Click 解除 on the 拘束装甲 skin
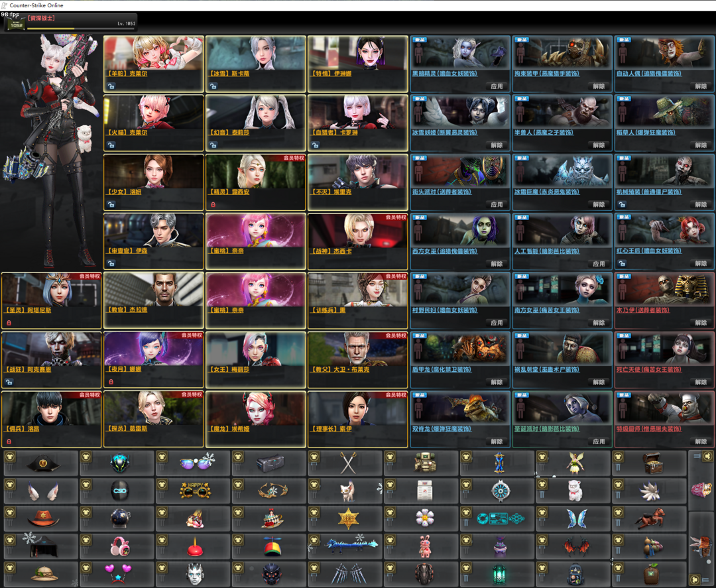The width and height of the screenshot is (716, 588). (x=599, y=86)
